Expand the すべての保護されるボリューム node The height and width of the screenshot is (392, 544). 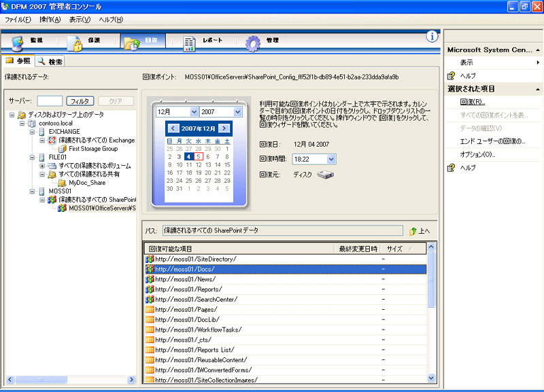point(42,166)
